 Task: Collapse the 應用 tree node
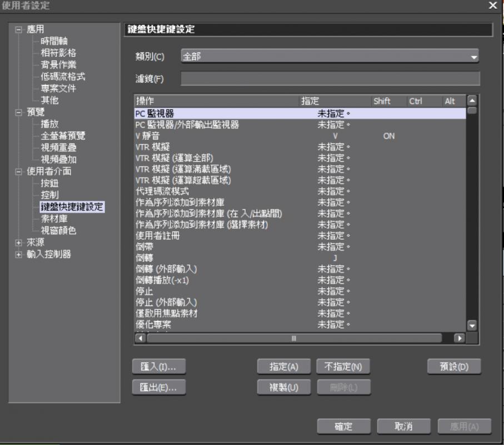coord(19,29)
